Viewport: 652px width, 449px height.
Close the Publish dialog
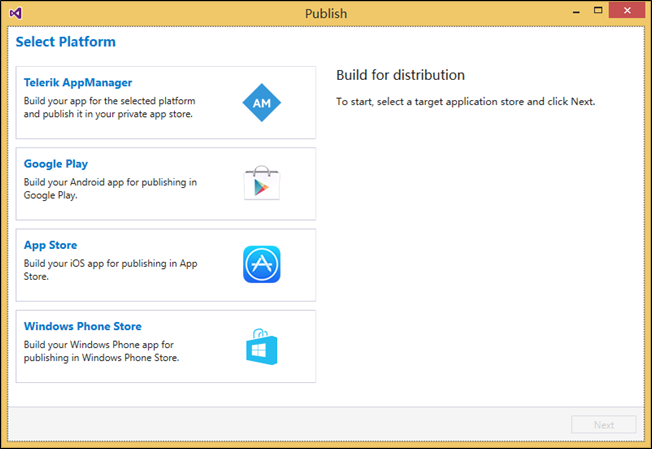pos(627,10)
